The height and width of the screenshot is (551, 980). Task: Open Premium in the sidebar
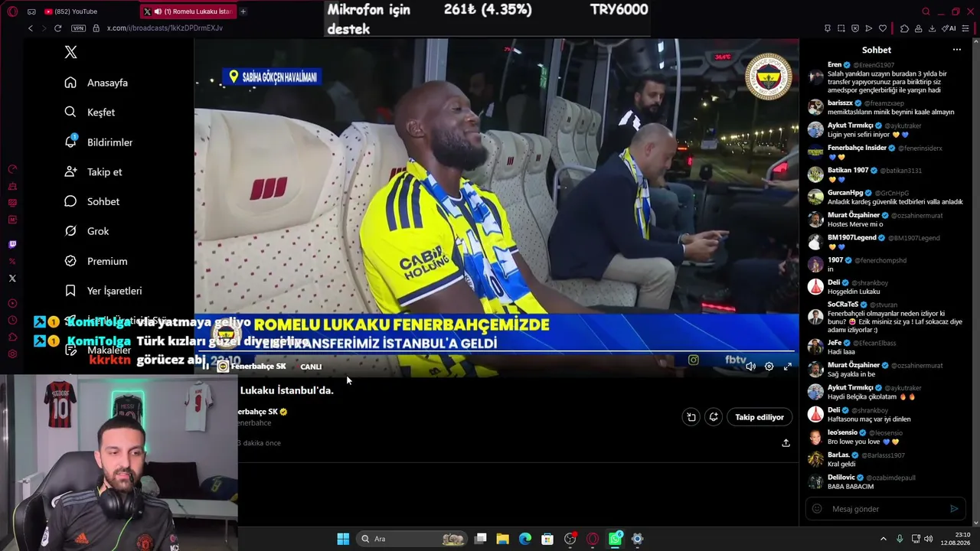pos(96,261)
